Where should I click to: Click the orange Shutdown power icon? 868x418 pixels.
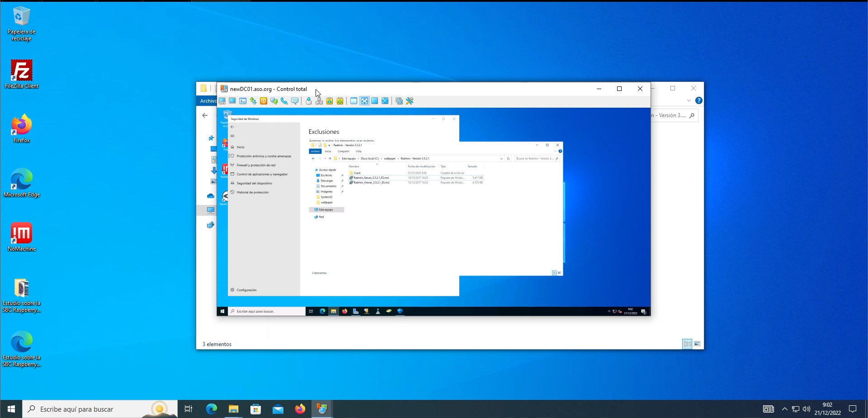coord(264,101)
